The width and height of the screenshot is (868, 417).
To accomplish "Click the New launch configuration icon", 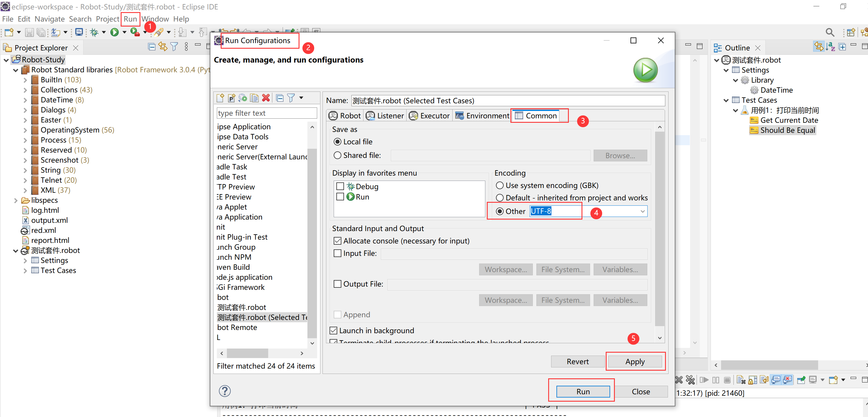I will coord(220,98).
